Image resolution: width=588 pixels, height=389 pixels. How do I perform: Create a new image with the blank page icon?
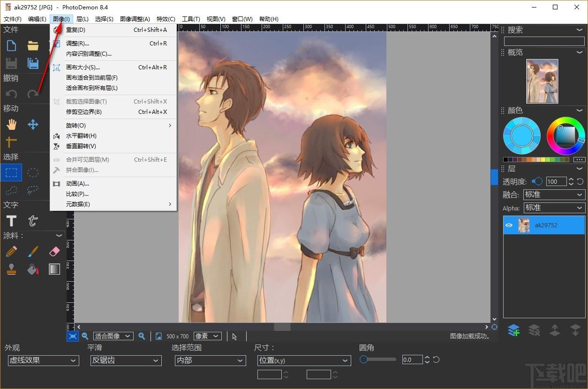(11, 45)
